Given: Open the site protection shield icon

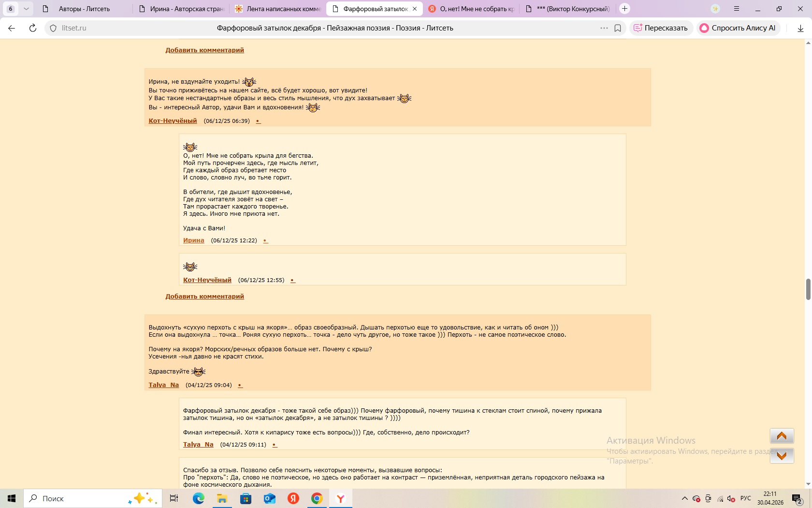Looking at the screenshot, I should click(x=53, y=28).
